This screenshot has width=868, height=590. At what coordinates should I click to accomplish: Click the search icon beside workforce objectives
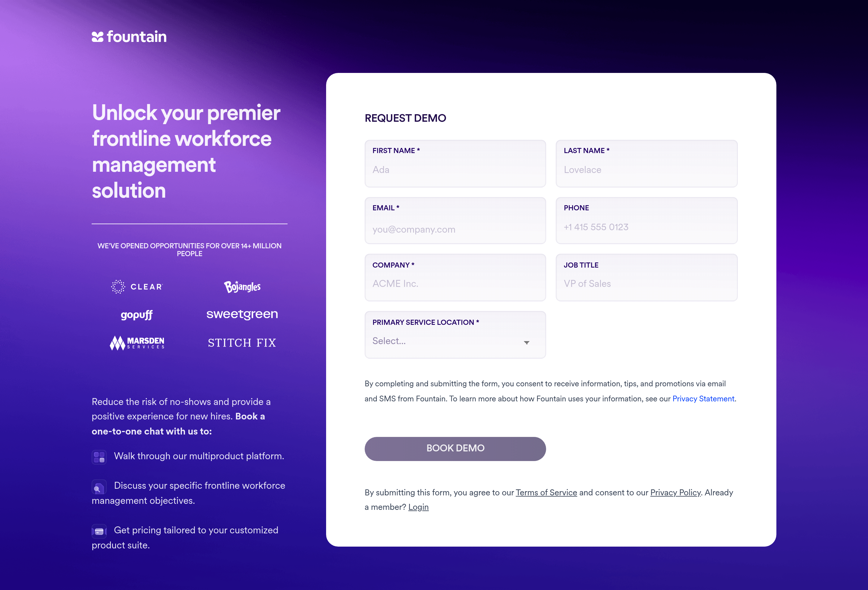[99, 487]
